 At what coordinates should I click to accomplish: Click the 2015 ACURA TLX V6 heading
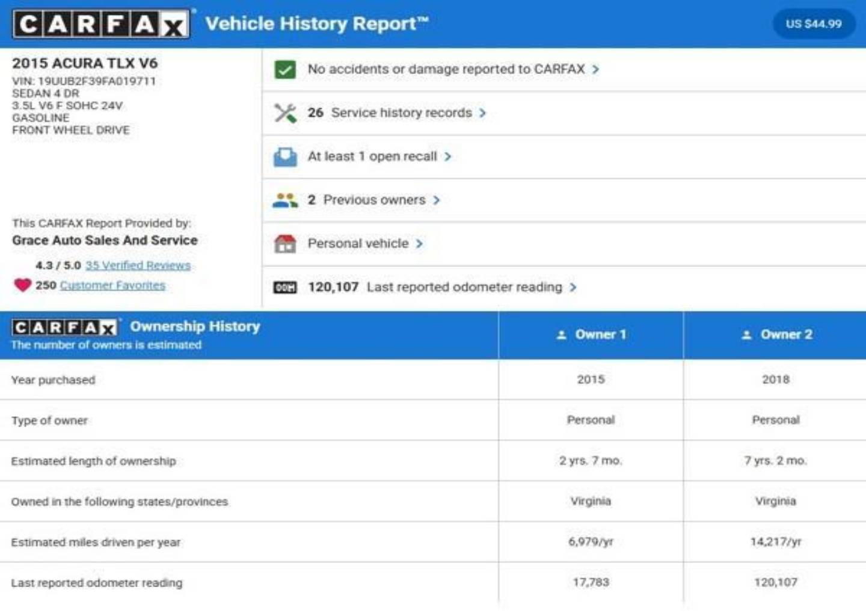[x=85, y=63]
